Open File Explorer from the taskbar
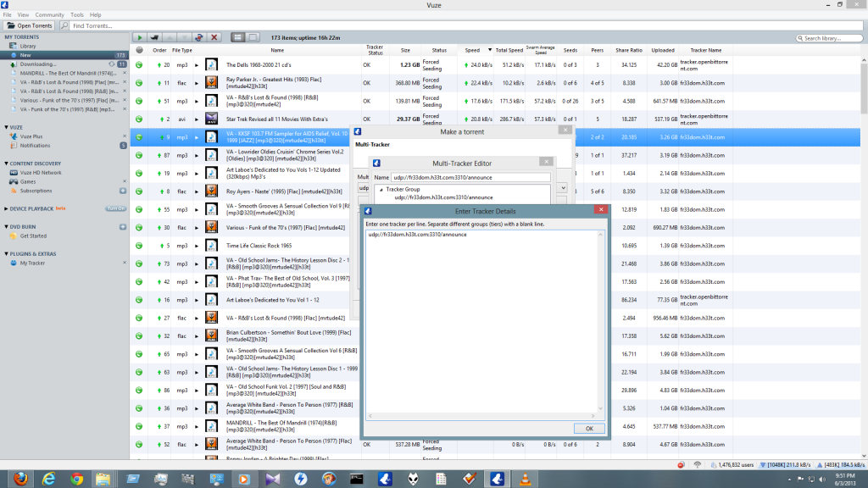 pos(103,479)
